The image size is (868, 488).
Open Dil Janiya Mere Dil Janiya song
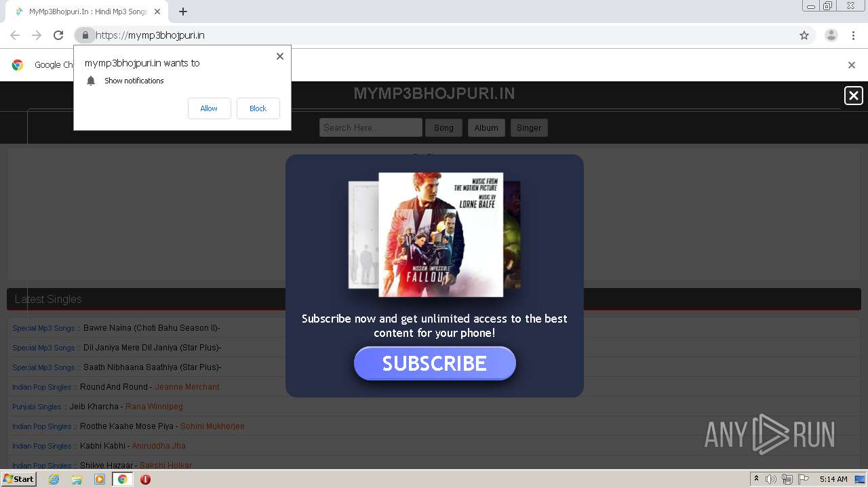click(x=152, y=348)
